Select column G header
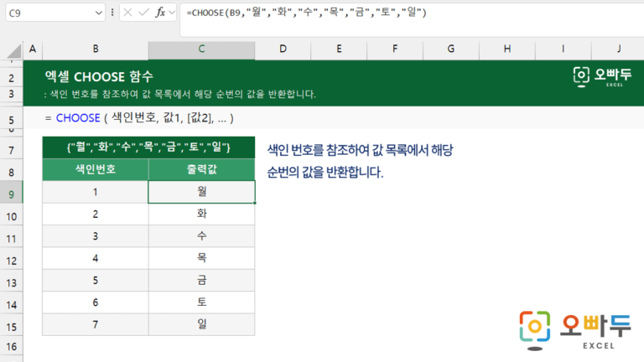 (x=451, y=49)
